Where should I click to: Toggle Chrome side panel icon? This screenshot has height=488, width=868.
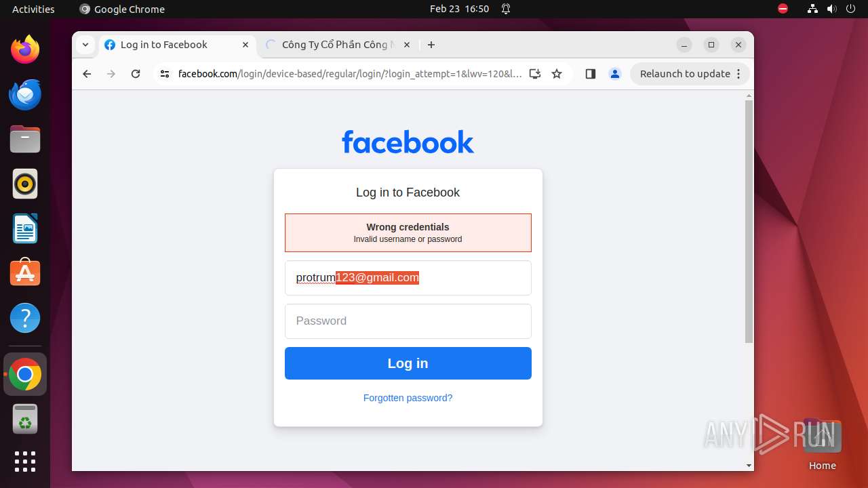(590, 74)
